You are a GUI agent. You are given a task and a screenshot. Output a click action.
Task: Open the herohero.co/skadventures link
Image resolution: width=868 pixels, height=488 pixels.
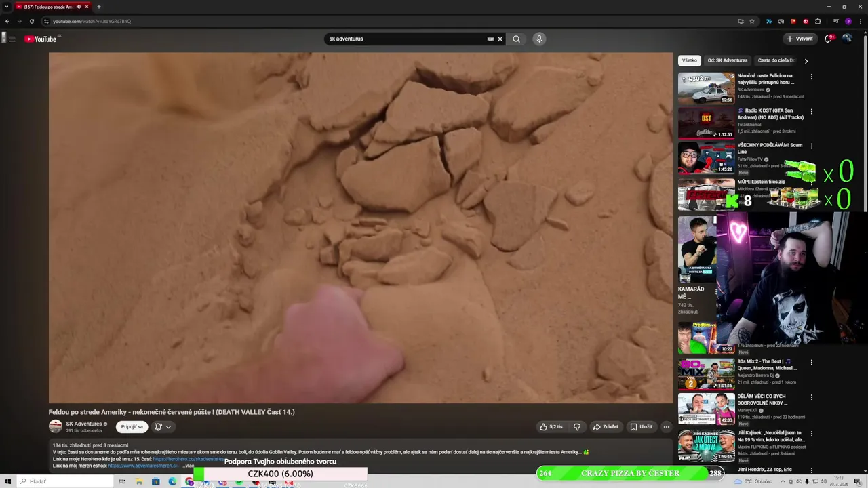[188, 459]
